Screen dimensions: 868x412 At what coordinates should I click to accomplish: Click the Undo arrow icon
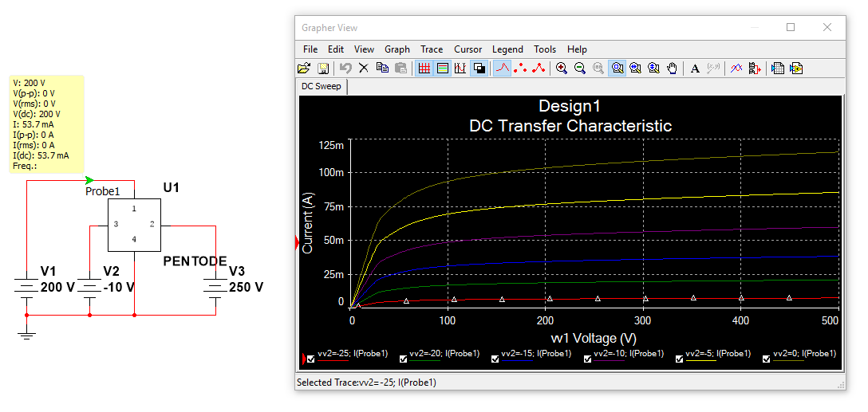[x=345, y=69]
